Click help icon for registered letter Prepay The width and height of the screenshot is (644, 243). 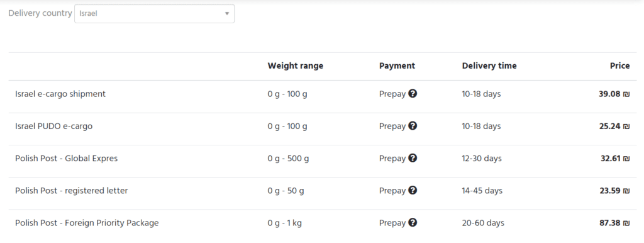(x=413, y=190)
